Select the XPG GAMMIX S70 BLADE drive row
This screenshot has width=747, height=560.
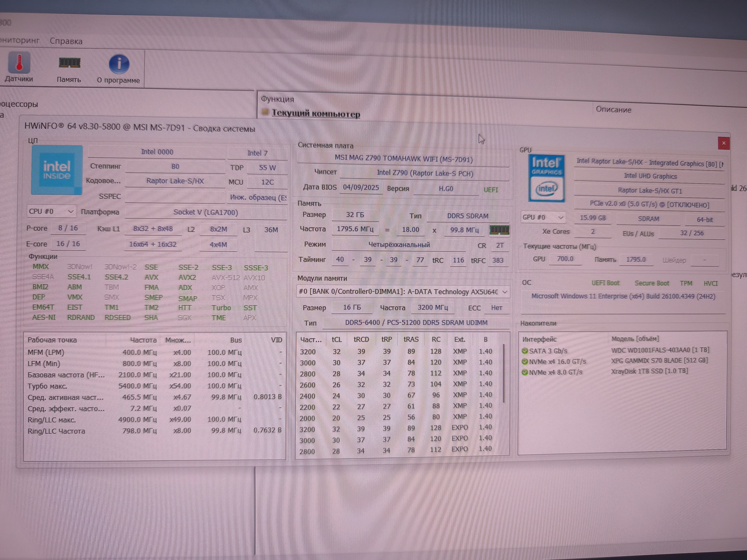tap(659, 361)
